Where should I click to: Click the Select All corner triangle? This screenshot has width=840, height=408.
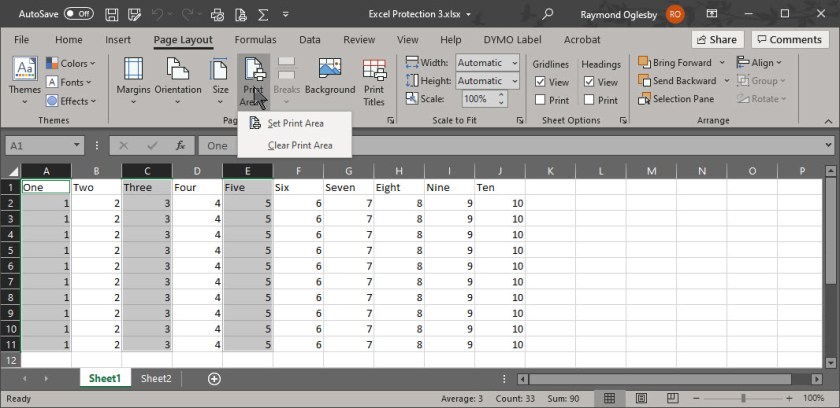coord(13,171)
